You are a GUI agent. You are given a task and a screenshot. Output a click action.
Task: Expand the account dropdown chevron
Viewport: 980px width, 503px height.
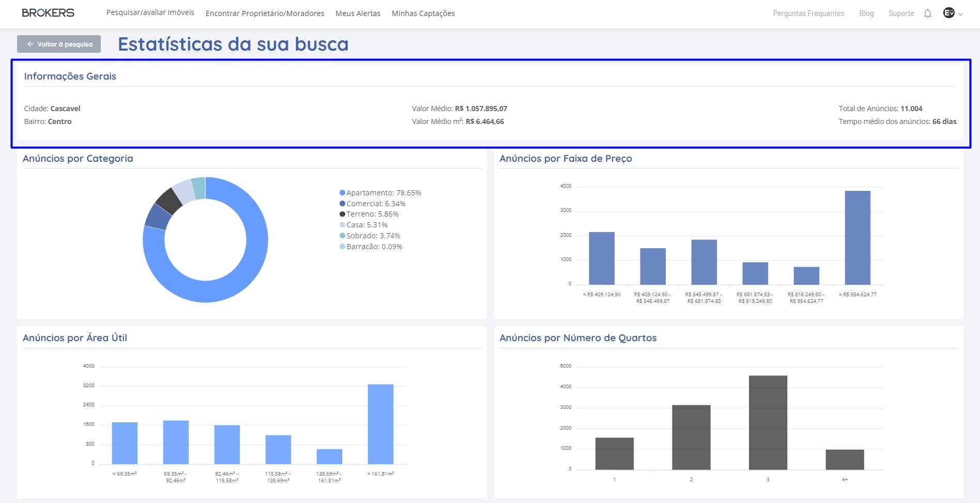tap(960, 14)
